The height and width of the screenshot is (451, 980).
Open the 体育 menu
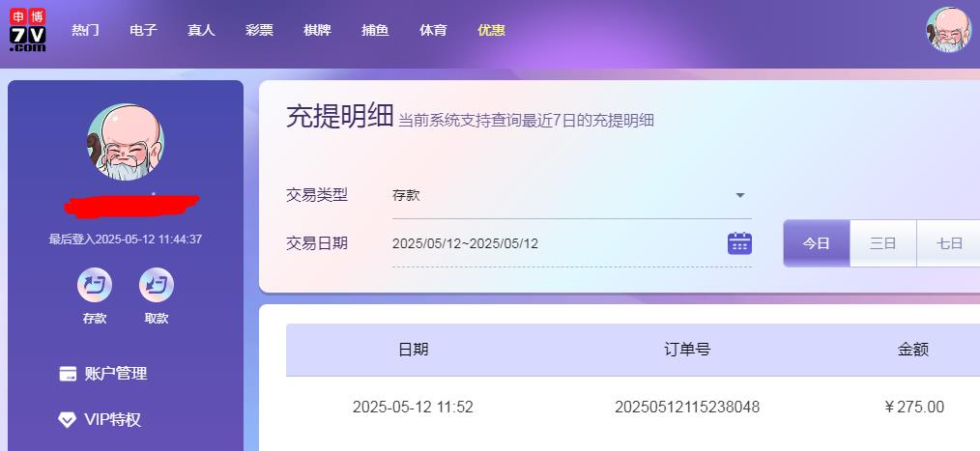coord(433,30)
